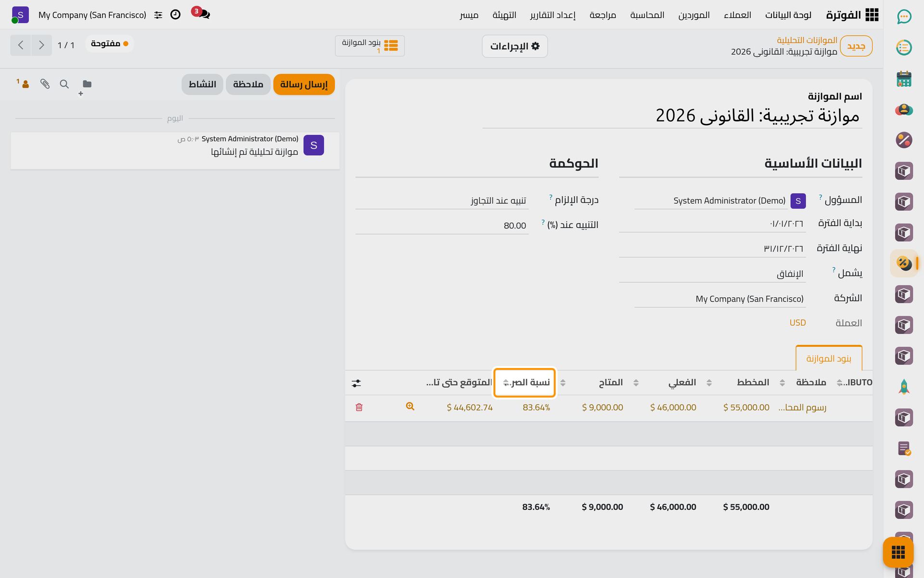The image size is (924, 578).
Task: Click the 83.64% cell in budget row
Action: (x=536, y=407)
